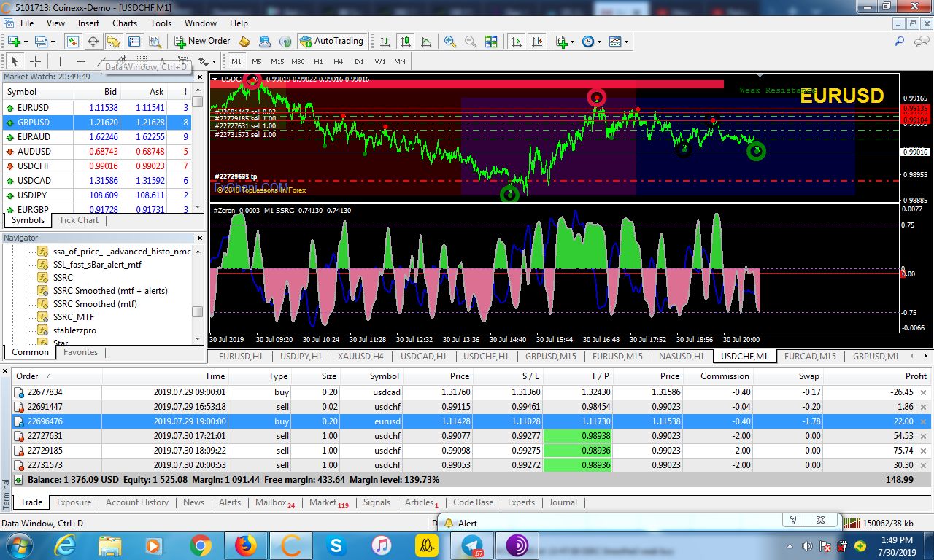Screen dimensions: 934x560
Task: Select the H1 timeframe button
Action: (318, 62)
